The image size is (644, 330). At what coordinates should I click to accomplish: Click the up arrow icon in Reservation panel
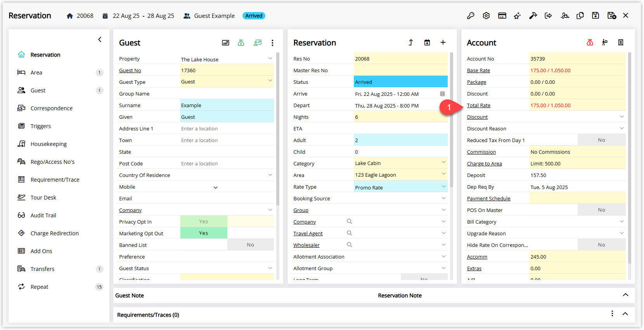point(411,42)
